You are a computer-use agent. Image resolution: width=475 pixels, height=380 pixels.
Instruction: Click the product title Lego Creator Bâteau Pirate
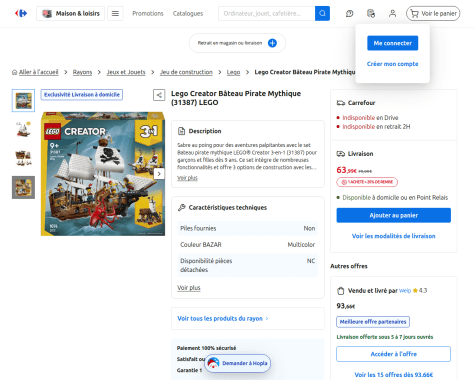[x=236, y=98]
